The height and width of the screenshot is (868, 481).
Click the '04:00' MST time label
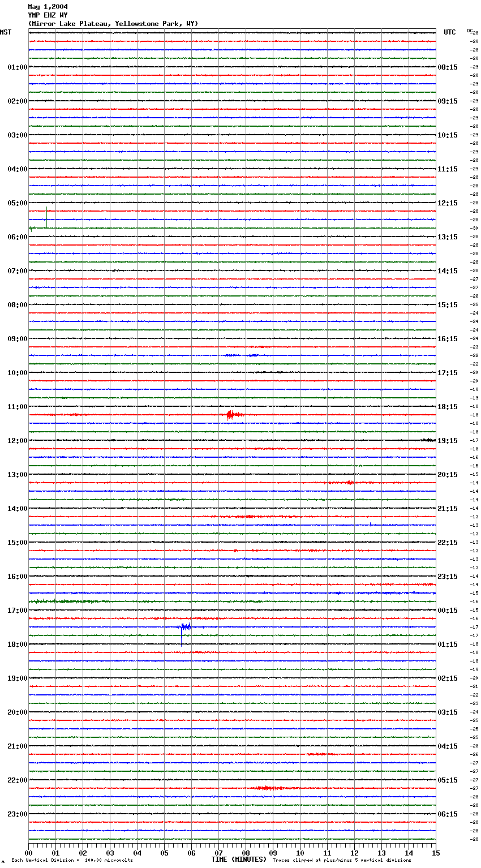18,169
